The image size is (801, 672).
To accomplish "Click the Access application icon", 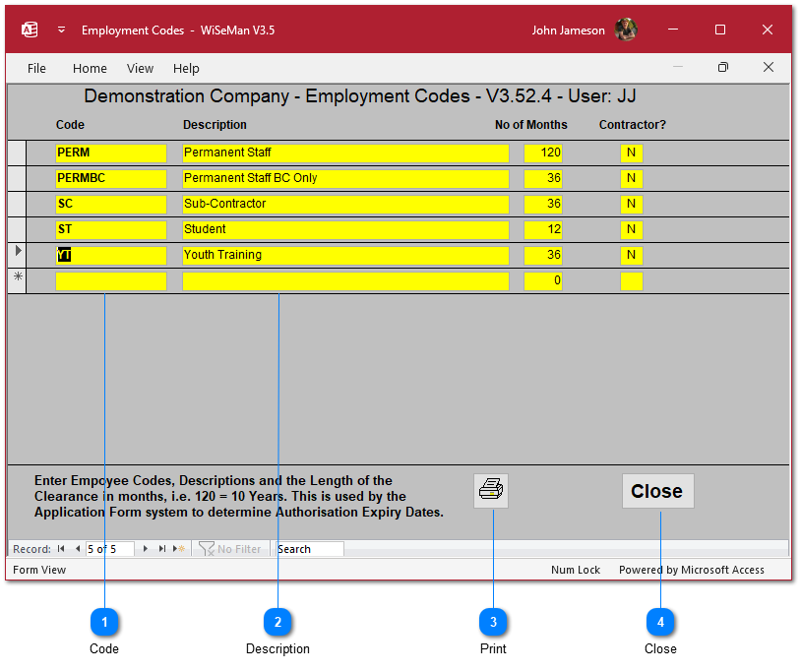I will (30, 31).
